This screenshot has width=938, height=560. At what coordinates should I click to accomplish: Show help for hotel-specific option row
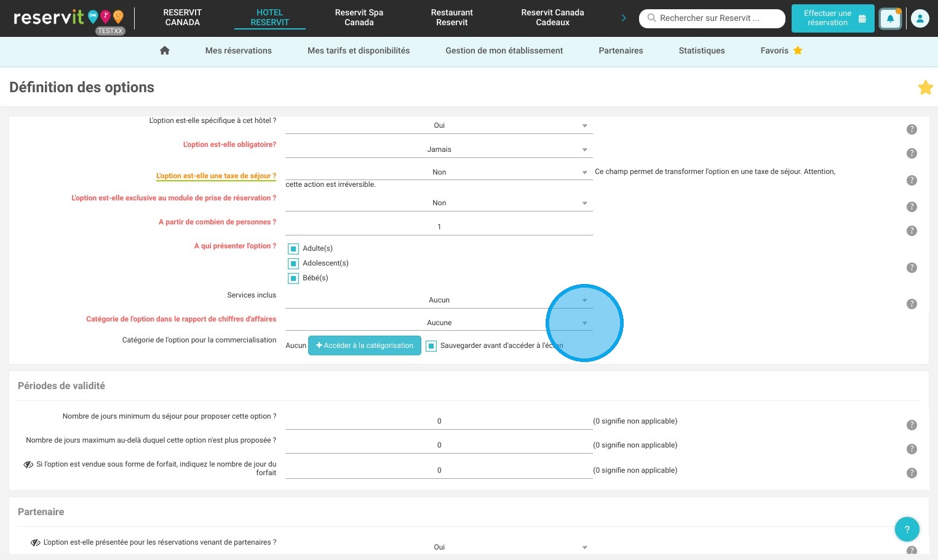pos(912,129)
